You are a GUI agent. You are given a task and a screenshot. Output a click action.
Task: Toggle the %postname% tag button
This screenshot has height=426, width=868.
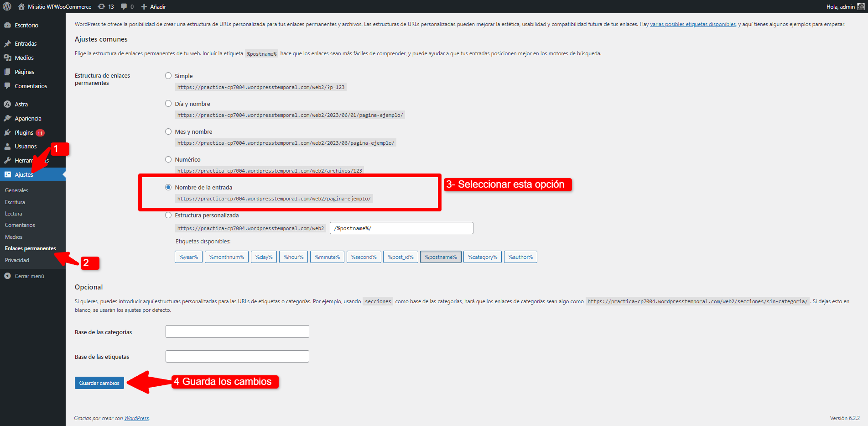[441, 257]
